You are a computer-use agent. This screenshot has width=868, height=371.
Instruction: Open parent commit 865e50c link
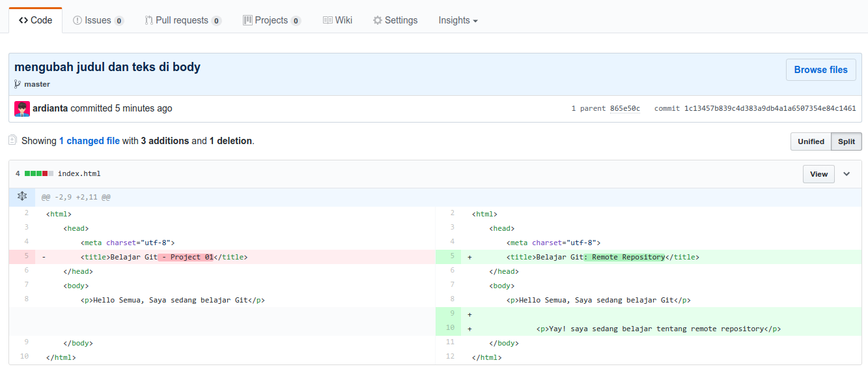click(x=624, y=109)
